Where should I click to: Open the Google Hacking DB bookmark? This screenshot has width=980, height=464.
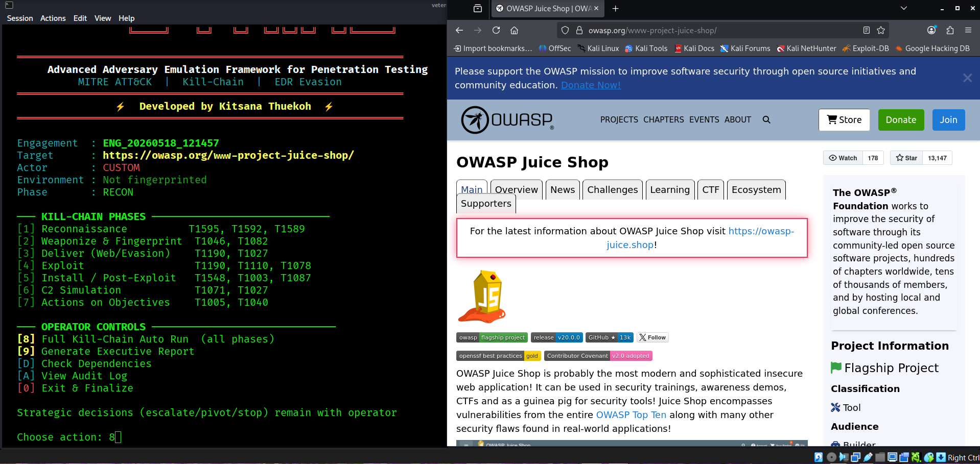[x=932, y=48]
